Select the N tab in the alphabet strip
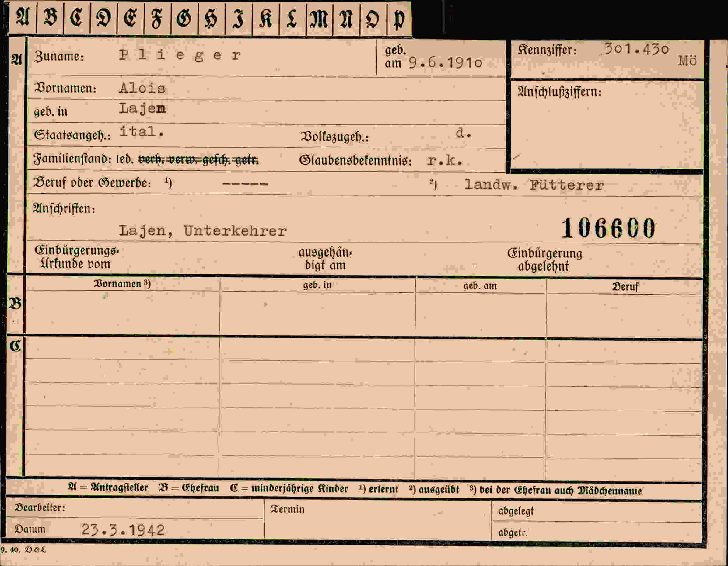The image size is (728, 566). 346,18
